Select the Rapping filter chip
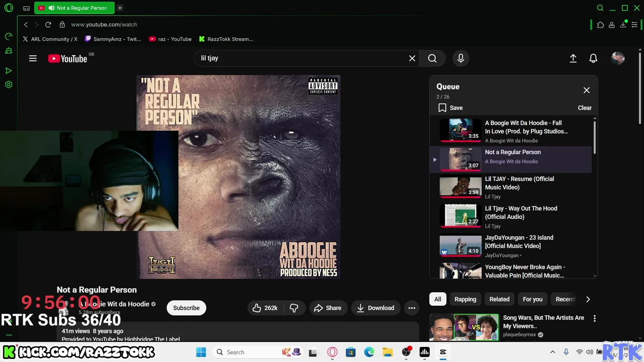The height and width of the screenshot is (362, 644). point(465,299)
